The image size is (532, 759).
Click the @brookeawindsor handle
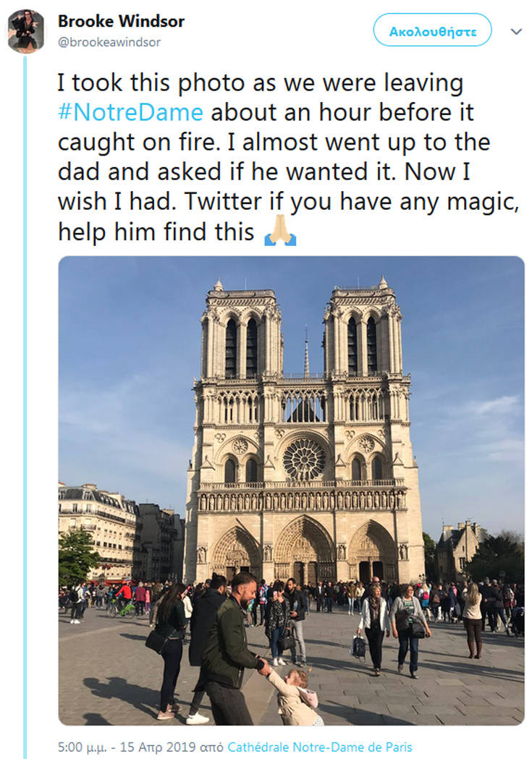point(109,42)
